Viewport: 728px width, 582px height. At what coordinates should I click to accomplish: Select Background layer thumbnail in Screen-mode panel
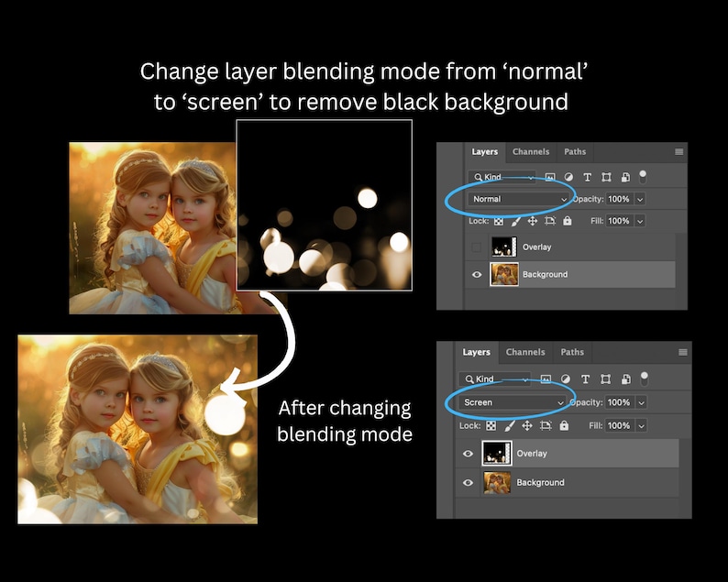[497, 483]
